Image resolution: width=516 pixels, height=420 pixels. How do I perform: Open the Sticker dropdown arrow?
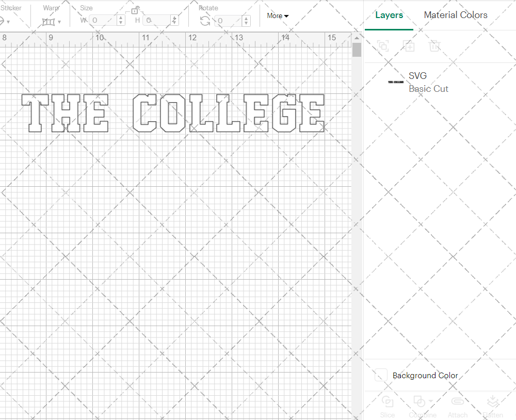click(8, 22)
